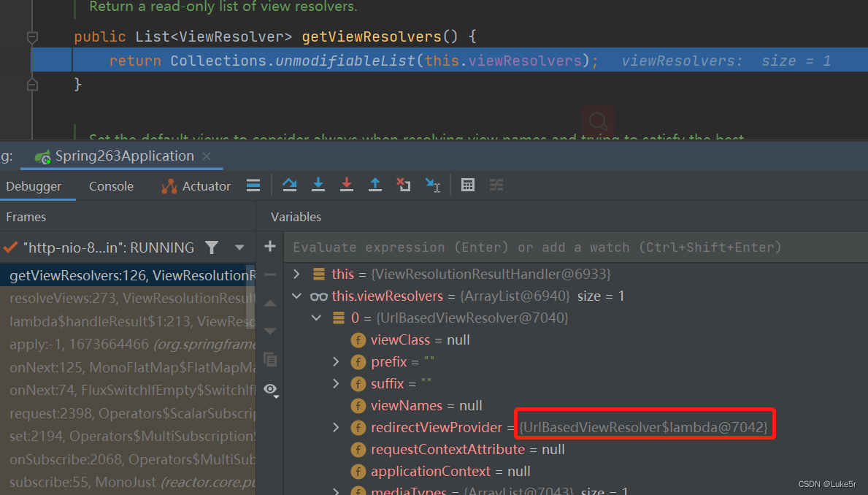
Task: Click the method end fold marker in gutter
Action: pos(32,84)
